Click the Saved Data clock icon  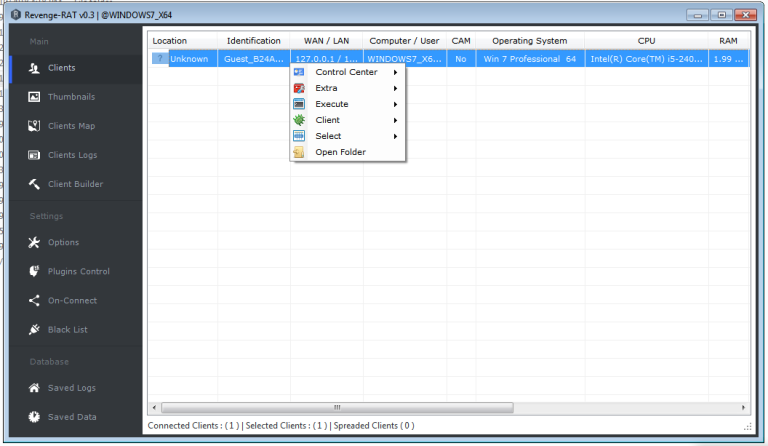(x=34, y=417)
